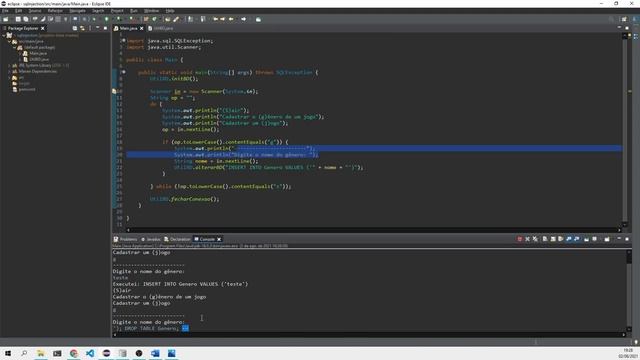Close the Package Explorer tab

tap(42, 28)
